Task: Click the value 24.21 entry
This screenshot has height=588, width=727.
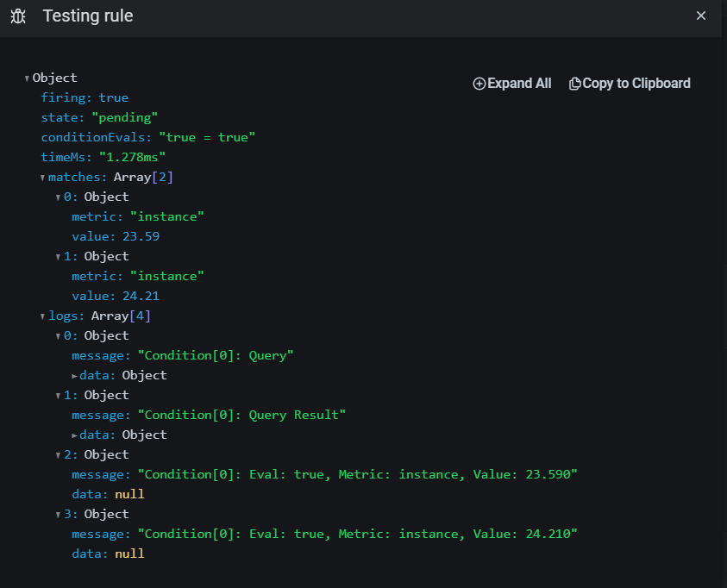Action: click(116, 296)
